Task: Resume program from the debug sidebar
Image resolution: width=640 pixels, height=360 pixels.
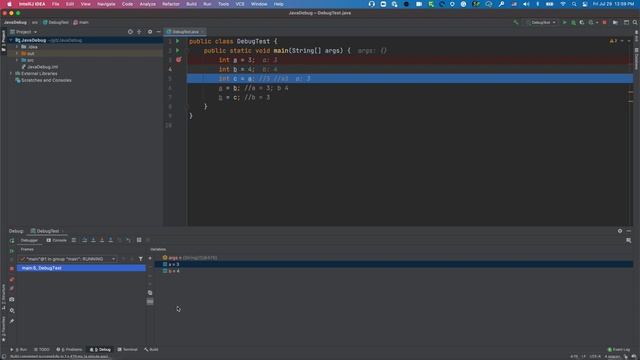Action: coord(12,251)
